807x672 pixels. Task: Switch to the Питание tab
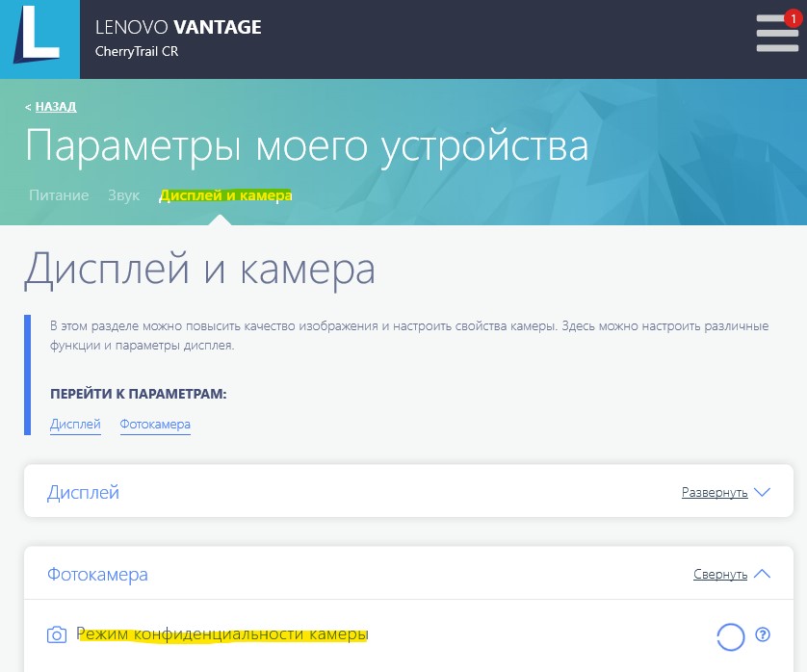point(59,195)
